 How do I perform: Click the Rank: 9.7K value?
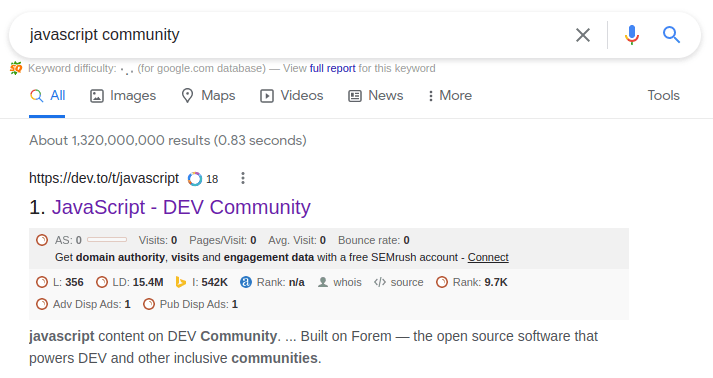[480, 282]
